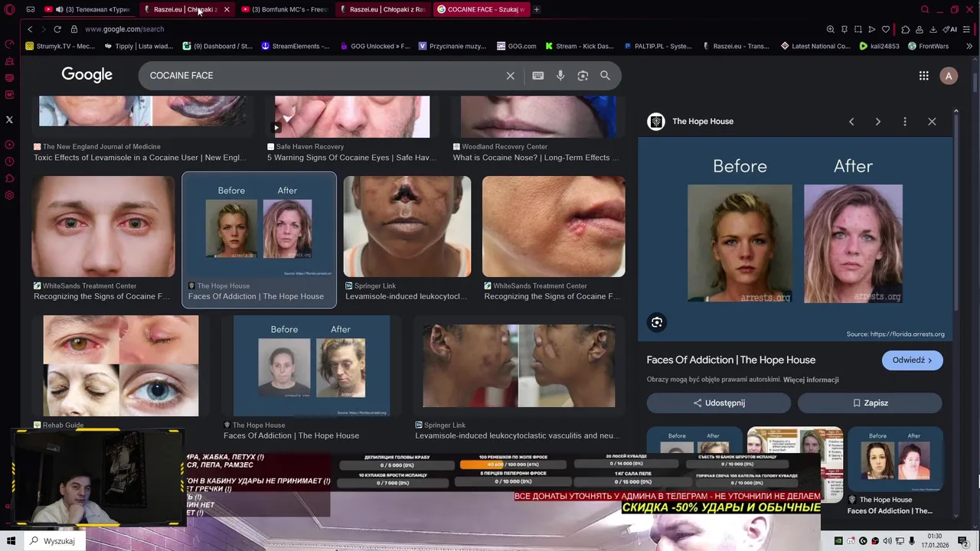980x551 pixels.
Task: Open the on-screen keyboard input tool
Action: tap(538, 76)
